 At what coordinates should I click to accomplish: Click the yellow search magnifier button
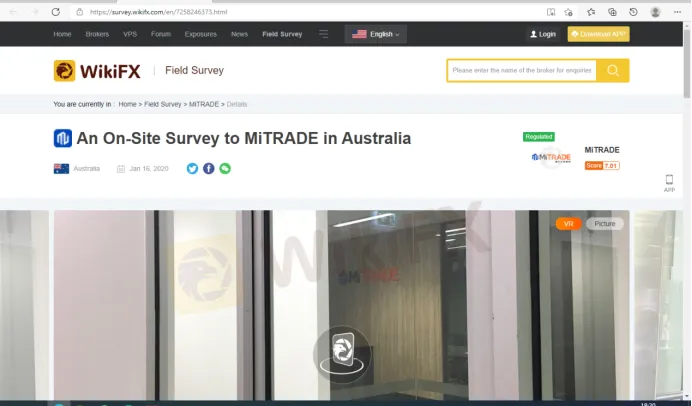(x=613, y=71)
